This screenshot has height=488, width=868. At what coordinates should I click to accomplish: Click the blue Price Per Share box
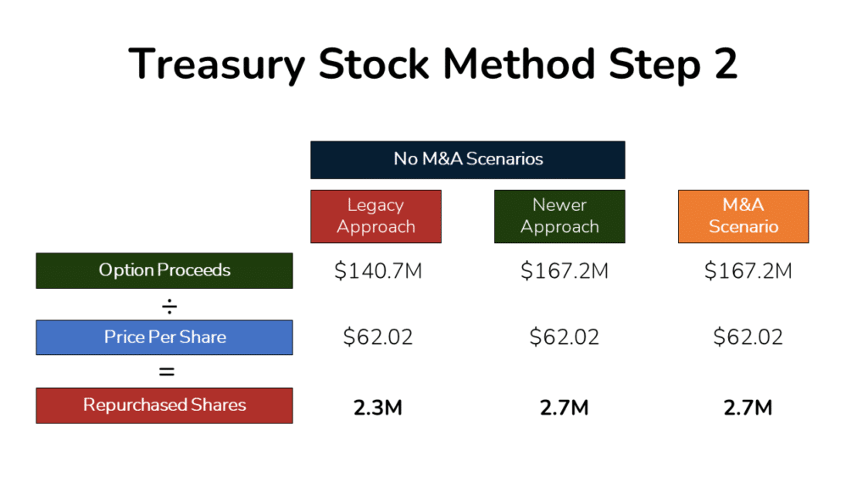[x=164, y=337]
